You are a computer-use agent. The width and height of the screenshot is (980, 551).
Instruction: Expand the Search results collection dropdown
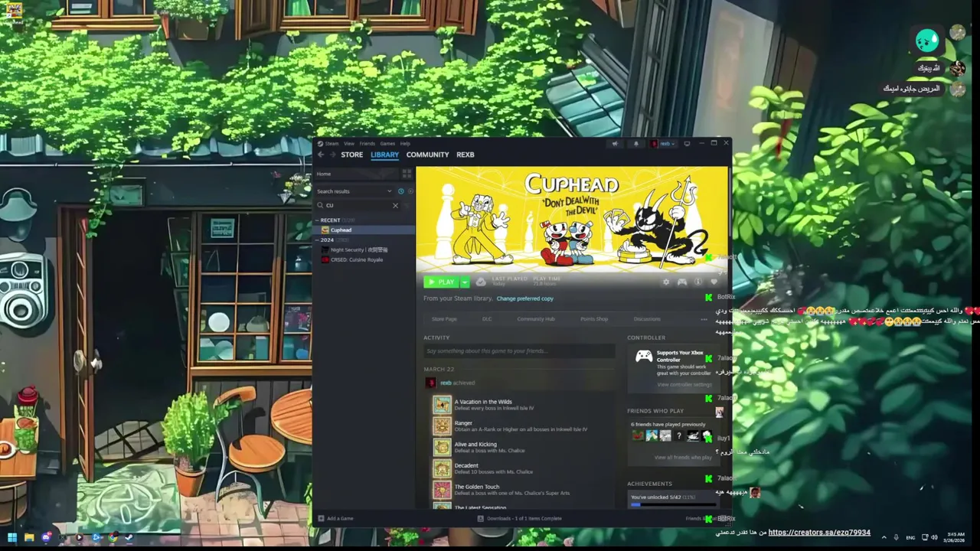(x=389, y=191)
